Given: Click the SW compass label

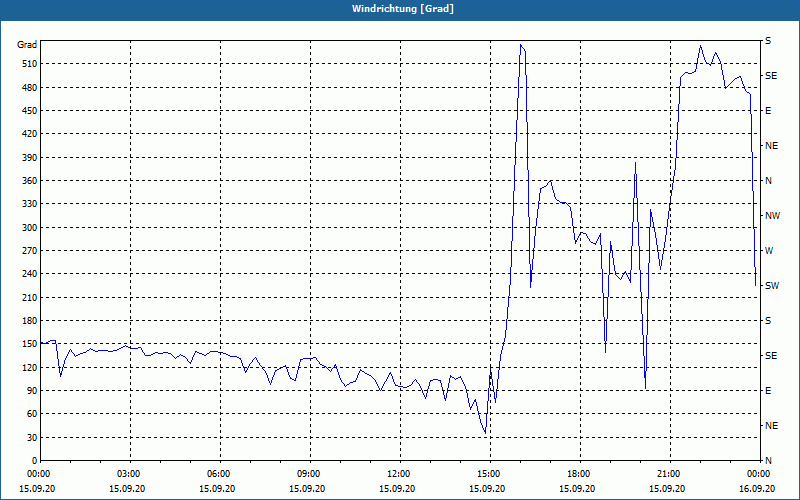Looking at the screenshot, I should (772, 286).
